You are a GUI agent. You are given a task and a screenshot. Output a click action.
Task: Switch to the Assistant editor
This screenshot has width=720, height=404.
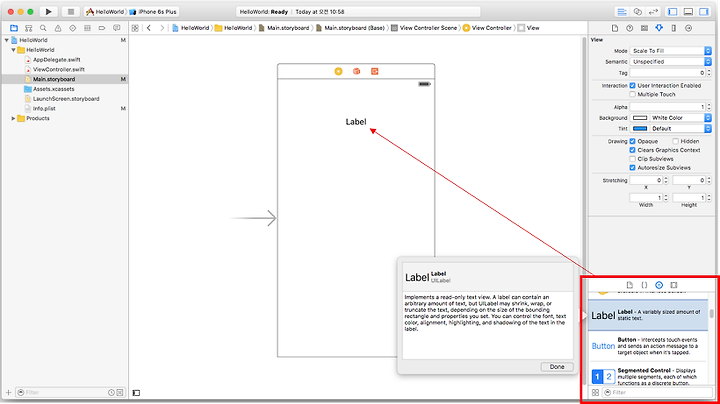[x=637, y=11]
